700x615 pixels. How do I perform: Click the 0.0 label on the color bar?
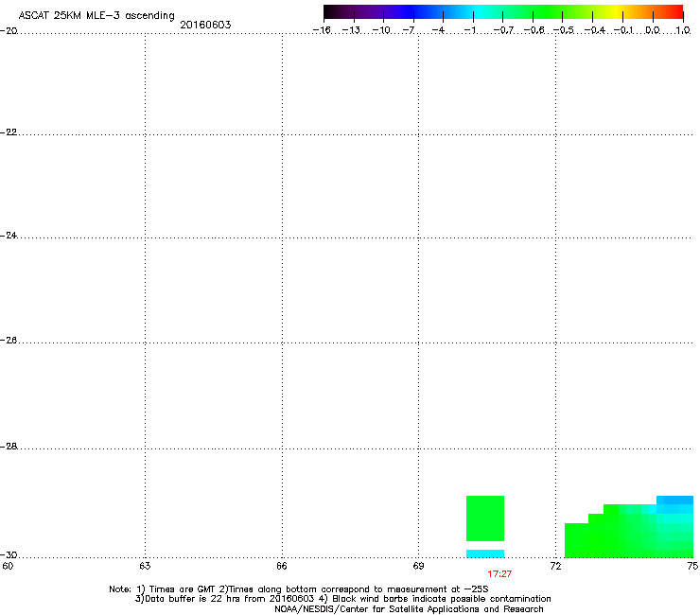pos(653,30)
